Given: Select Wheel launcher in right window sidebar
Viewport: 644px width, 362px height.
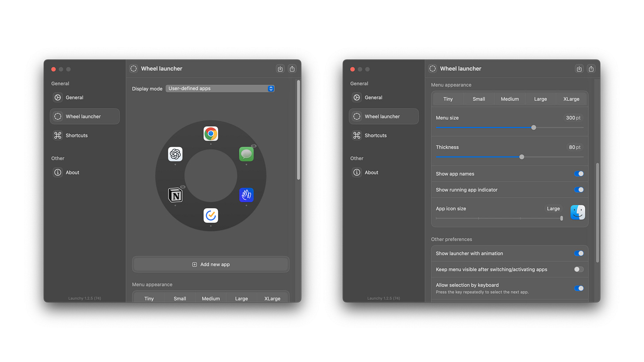Looking at the screenshot, I should (383, 116).
